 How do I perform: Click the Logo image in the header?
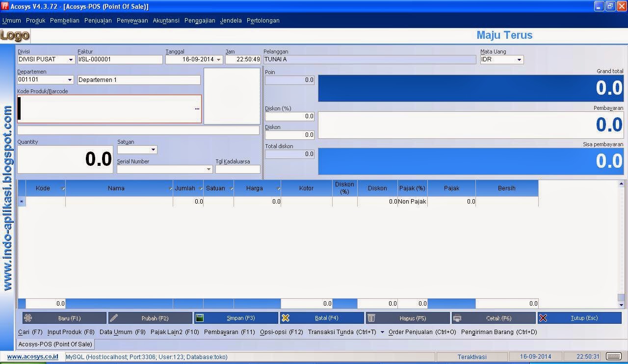pos(15,35)
